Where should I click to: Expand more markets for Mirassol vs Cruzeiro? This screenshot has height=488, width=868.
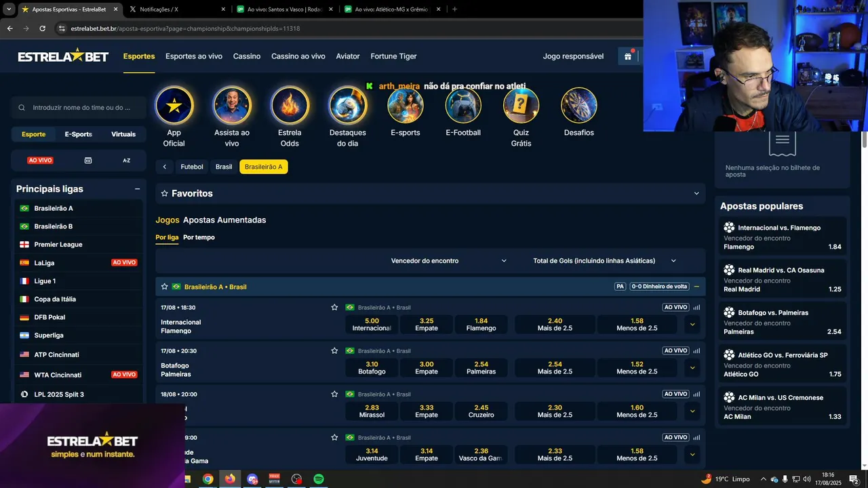coord(692,411)
